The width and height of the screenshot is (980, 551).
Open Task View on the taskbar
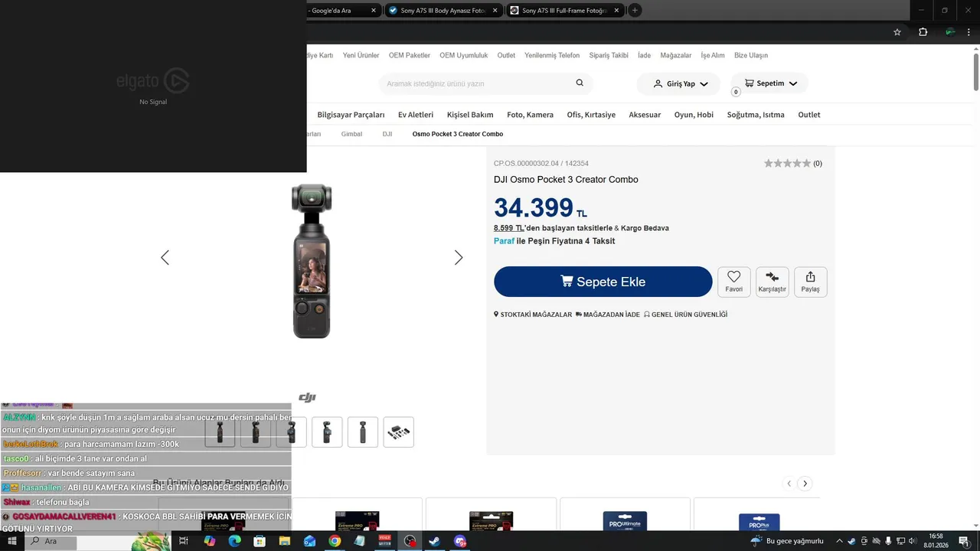[x=184, y=541]
